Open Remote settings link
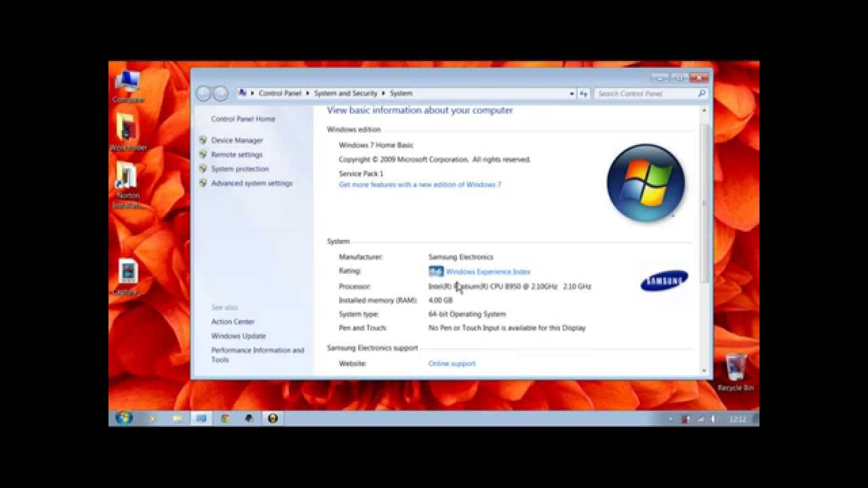Screen dimensions: 868x488 [x=237, y=155]
